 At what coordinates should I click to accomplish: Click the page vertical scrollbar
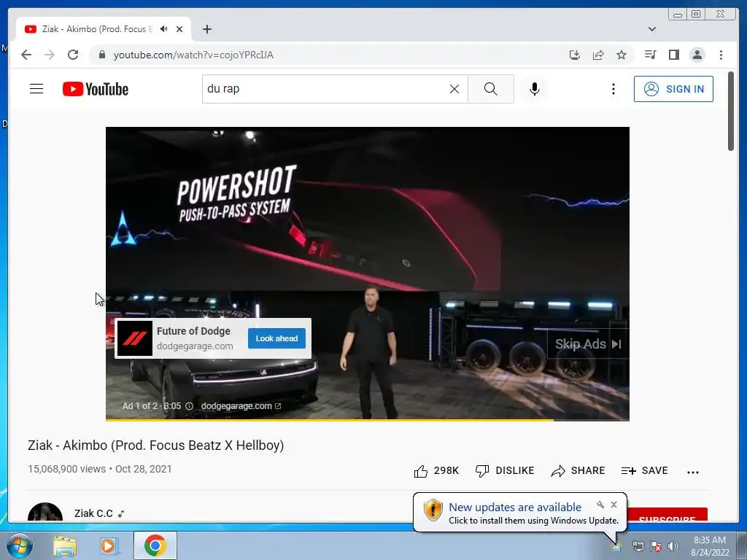[x=731, y=112]
